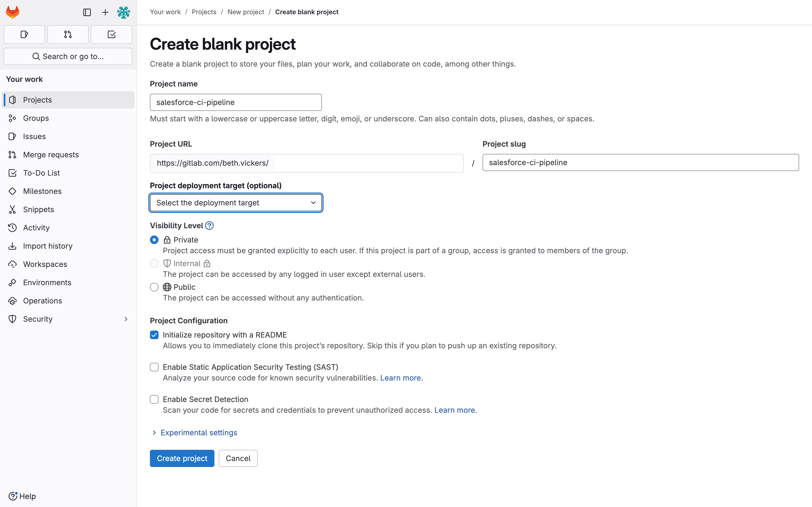Viewport: 812px width, 507px height.
Task: Click the GitLab fox logo
Action: click(13, 12)
